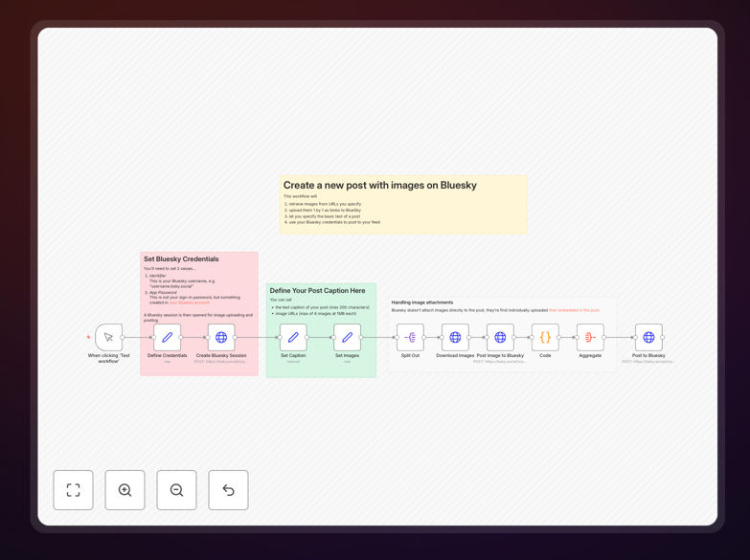Zoom in on the workflow canvas
750x560 pixels.
(125, 490)
